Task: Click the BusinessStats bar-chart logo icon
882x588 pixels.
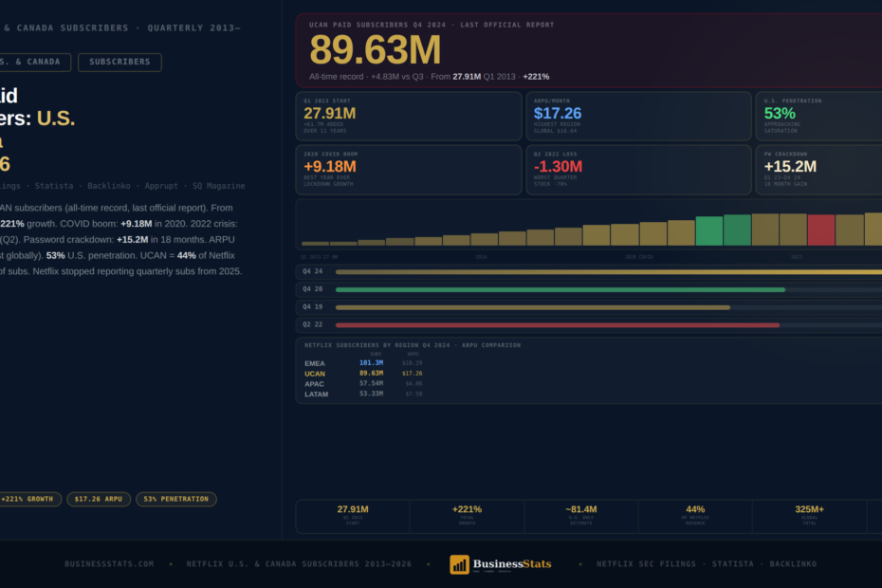Action: click(x=459, y=564)
